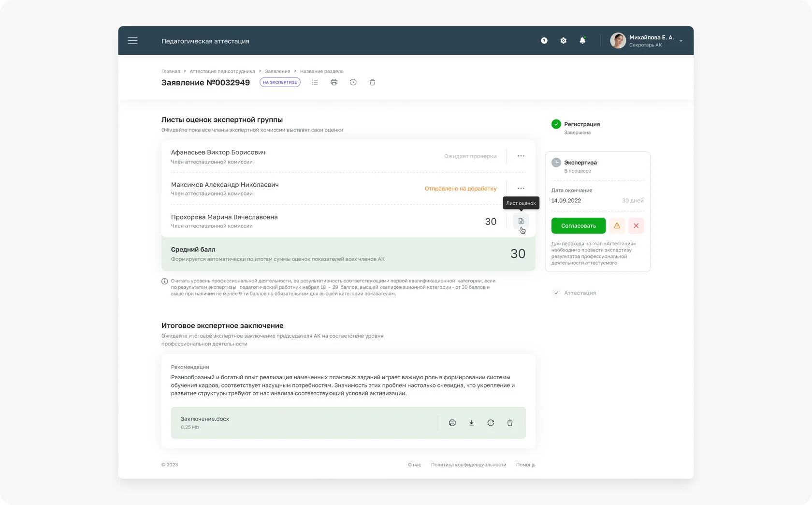812x505 pixels.
Task: Open the list view icon beside status badge
Action: click(x=315, y=82)
